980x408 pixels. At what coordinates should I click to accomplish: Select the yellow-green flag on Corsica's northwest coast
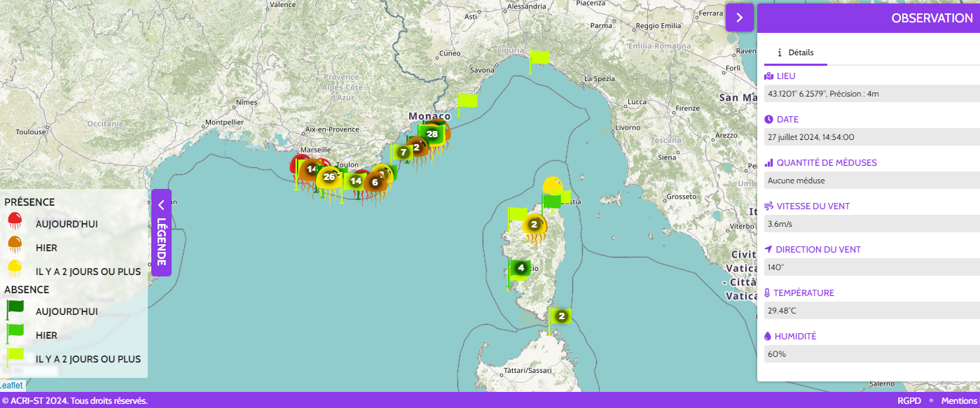tap(517, 214)
